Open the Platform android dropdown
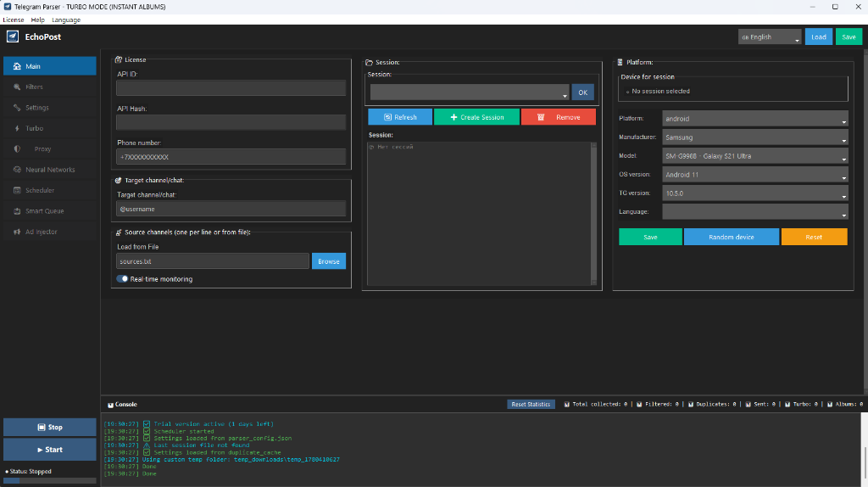This screenshot has height=487, width=868. (755, 119)
